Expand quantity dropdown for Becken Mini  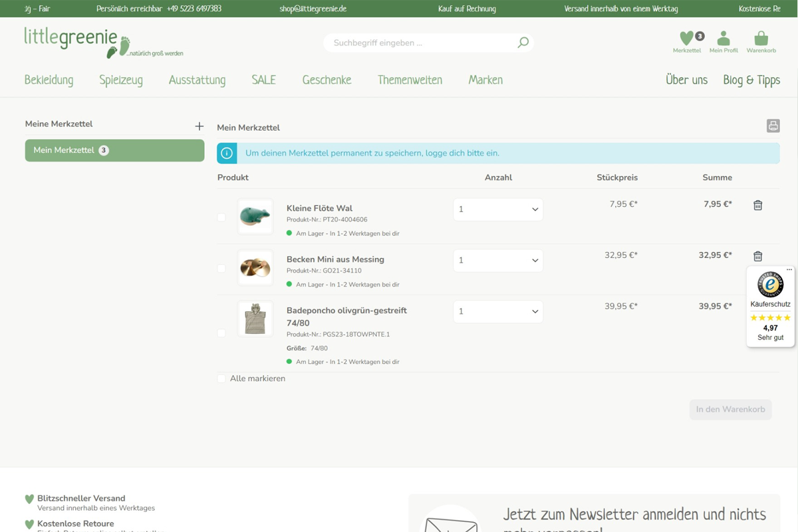point(498,261)
